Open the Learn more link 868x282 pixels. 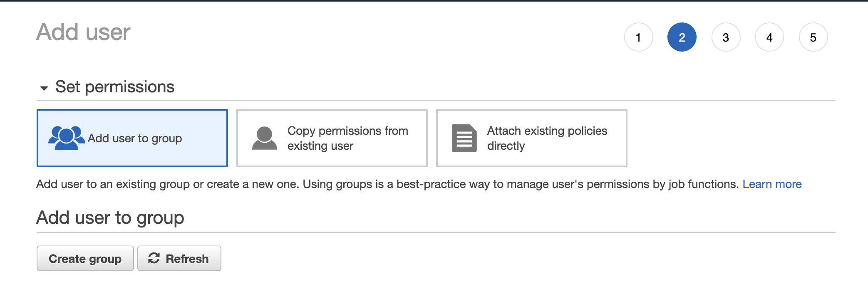pyautogui.click(x=772, y=184)
